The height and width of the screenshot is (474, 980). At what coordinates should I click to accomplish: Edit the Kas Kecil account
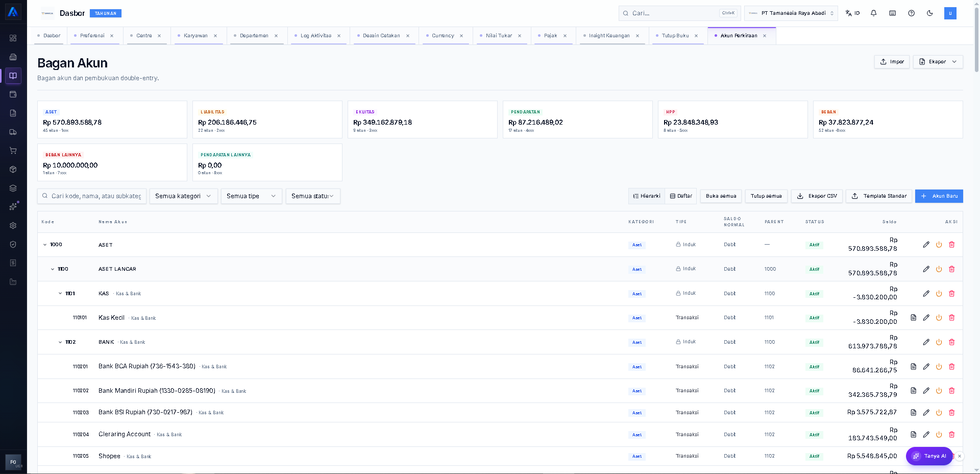point(926,318)
